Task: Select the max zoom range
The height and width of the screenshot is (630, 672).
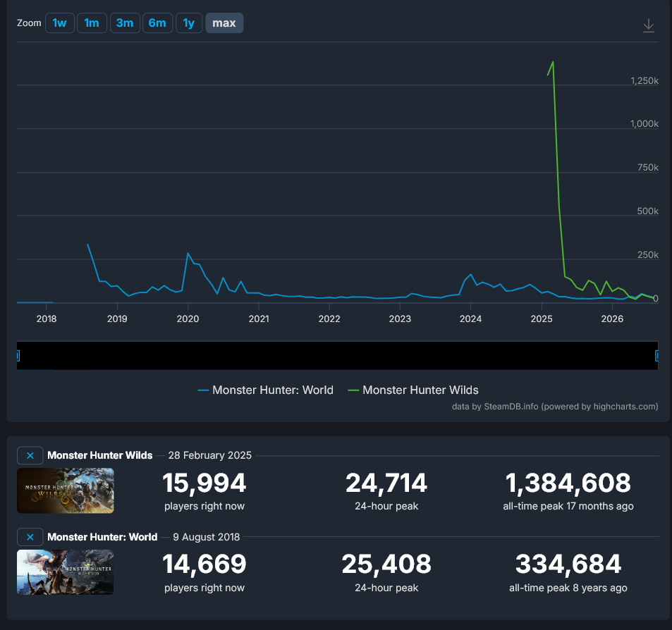Action: pos(224,23)
